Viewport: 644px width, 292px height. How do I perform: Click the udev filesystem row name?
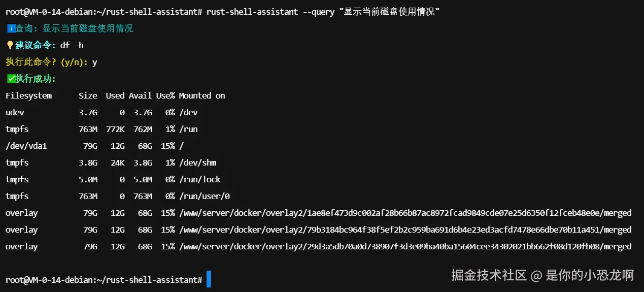click(x=15, y=112)
